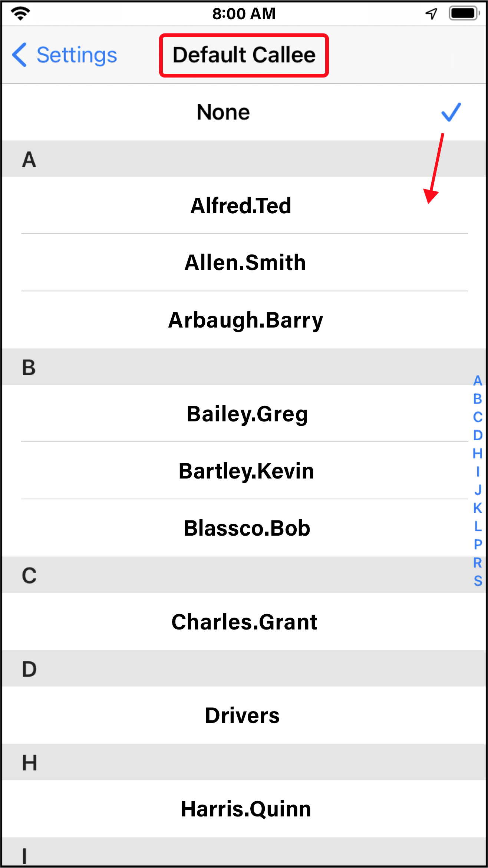The height and width of the screenshot is (868, 488).
Task: Tap the Default Callee title
Action: pos(244,55)
